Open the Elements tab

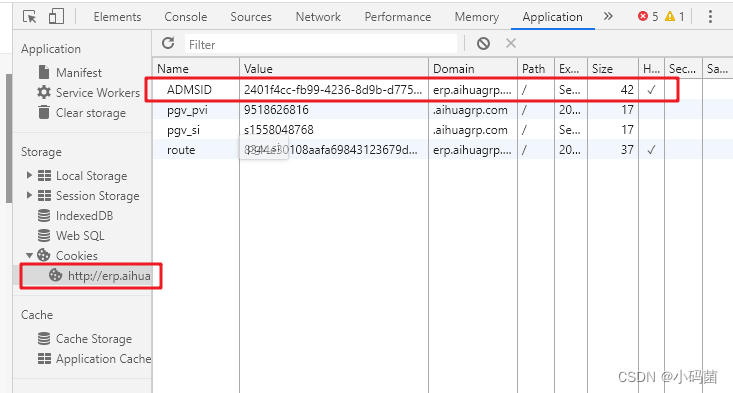tap(117, 17)
